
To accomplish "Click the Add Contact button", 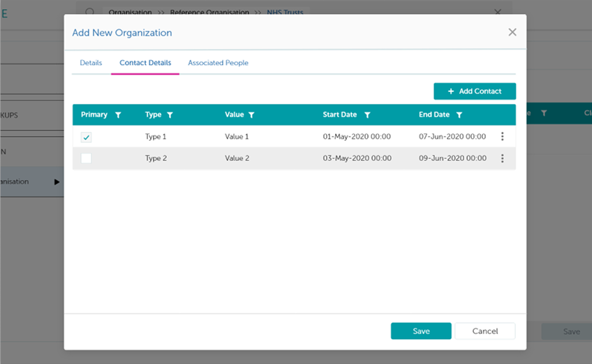I will tap(475, 91).
